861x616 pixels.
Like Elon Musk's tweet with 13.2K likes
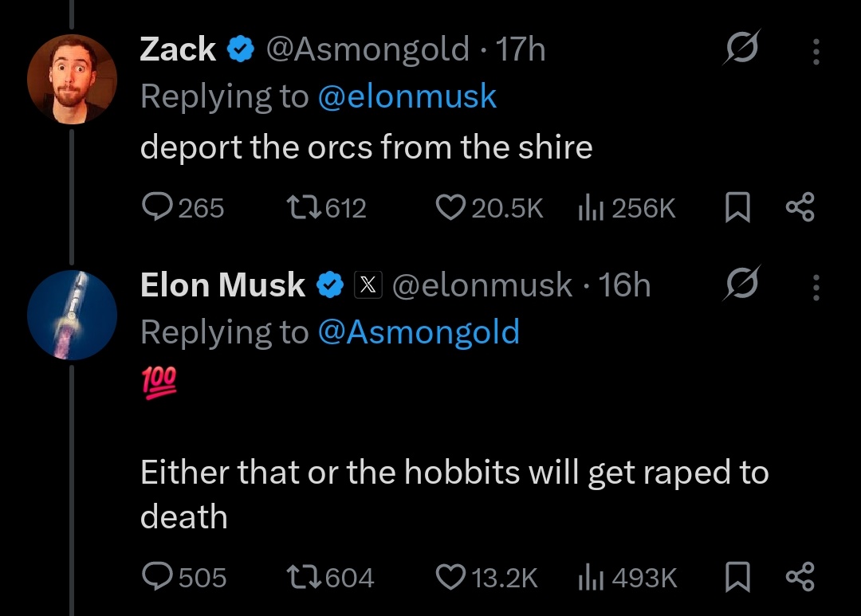tap(450, 576)
